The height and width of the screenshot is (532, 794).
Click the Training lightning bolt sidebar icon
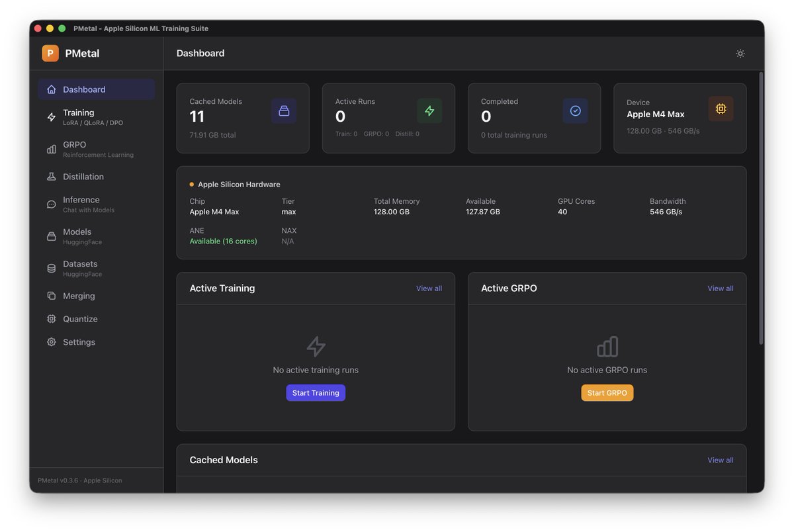click(x=52, y=117)
